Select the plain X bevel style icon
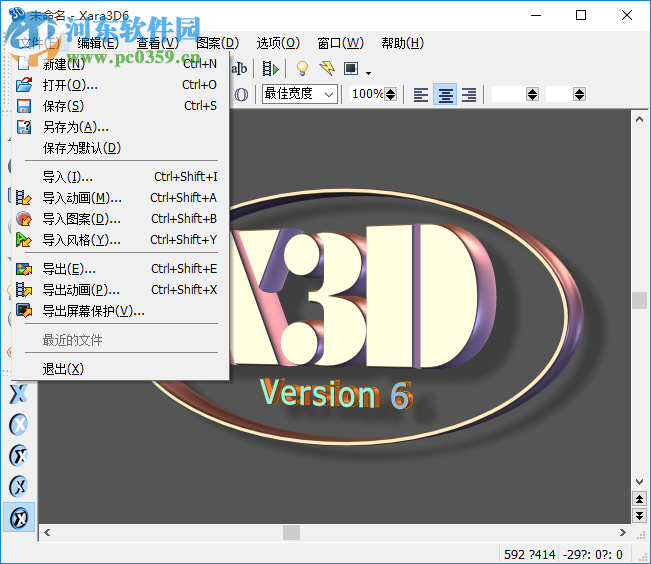651x564 pixels. (x=19, y=394)
